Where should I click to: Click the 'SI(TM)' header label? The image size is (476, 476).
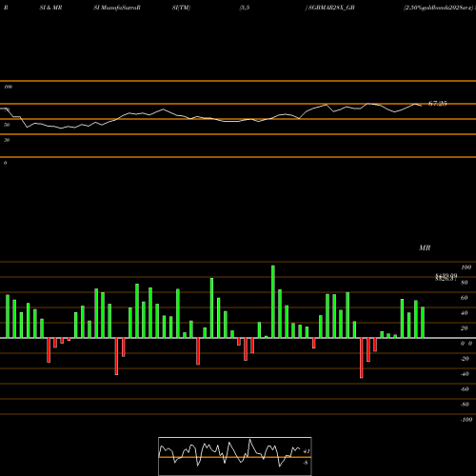[x=181, y=8]
